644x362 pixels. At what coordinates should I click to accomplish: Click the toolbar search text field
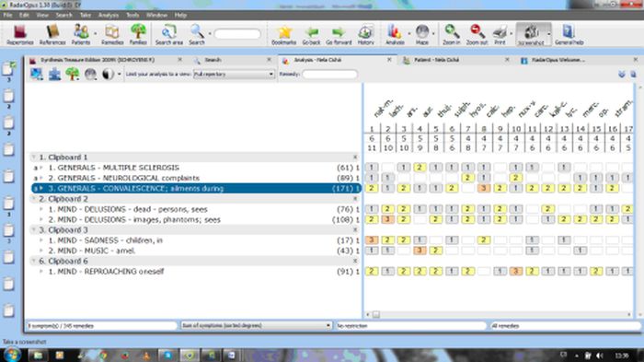[237, 34]
